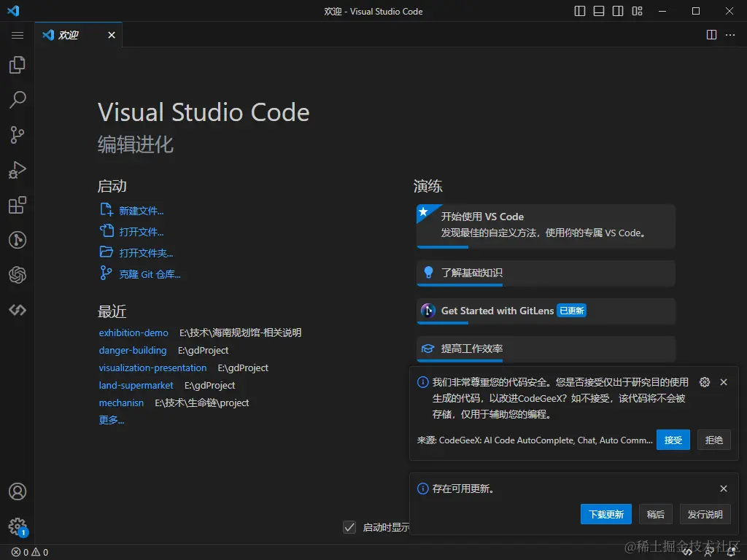Open the Run and Debug view icon
Image resolution: width=747 pixels, height=560 pixels.
pyautogui.click(x=18, y=170)
